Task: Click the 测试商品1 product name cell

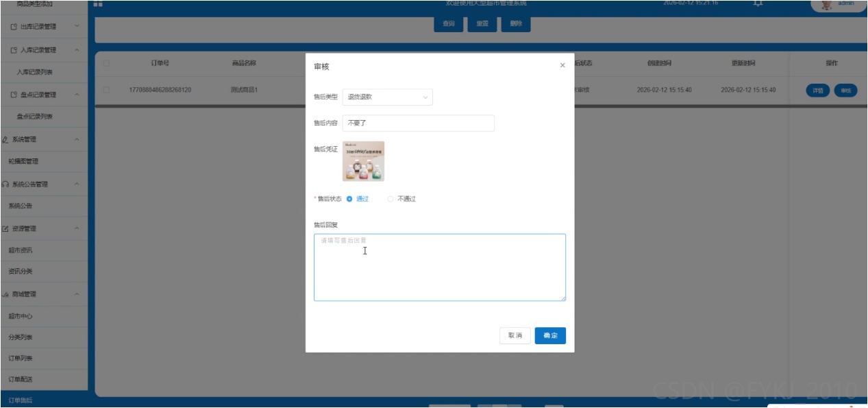Action: pos(245,90)
